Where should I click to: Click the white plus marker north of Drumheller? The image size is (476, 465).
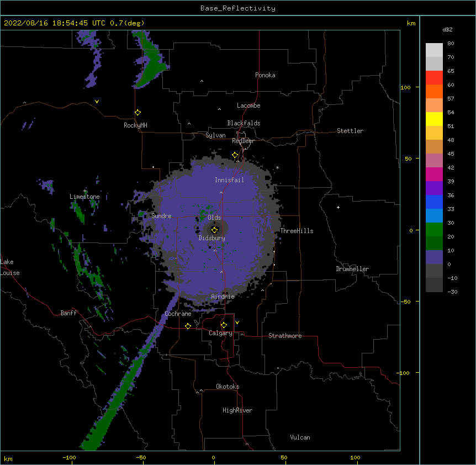(x=338, y=207)
